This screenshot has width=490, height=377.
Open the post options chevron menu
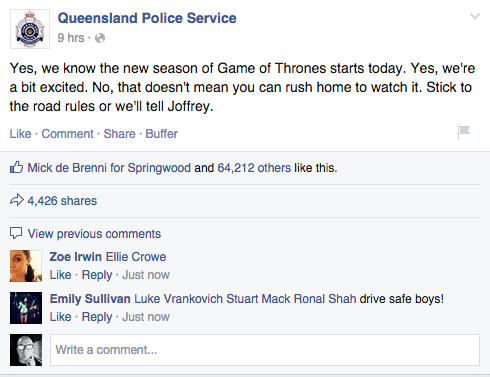475,16
